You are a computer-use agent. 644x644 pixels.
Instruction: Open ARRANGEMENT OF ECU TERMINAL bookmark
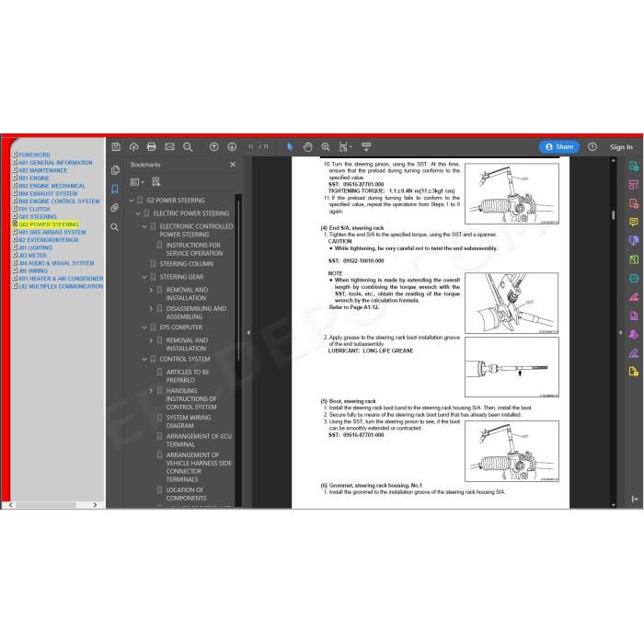tap(199, 441)
